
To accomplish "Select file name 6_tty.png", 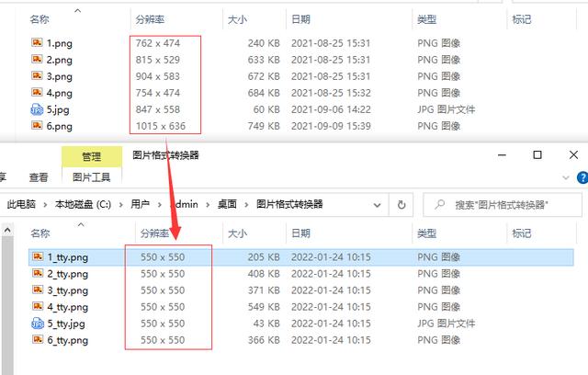I will click(68, 340).
